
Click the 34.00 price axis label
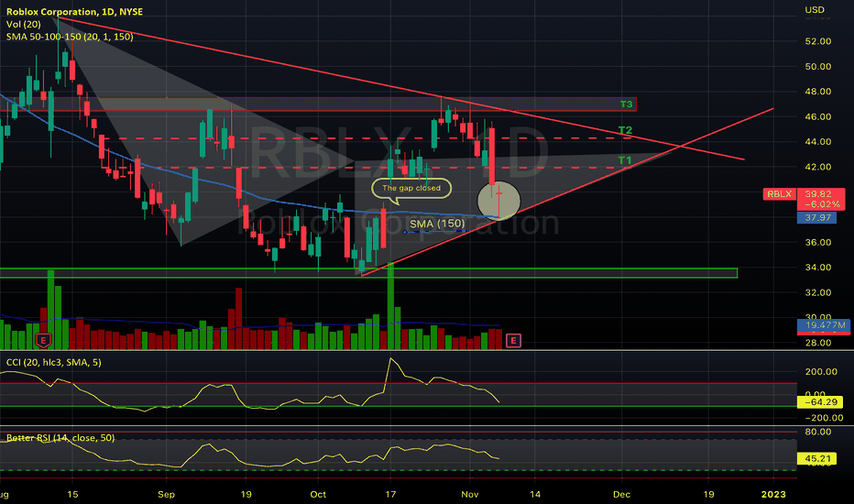818,268
